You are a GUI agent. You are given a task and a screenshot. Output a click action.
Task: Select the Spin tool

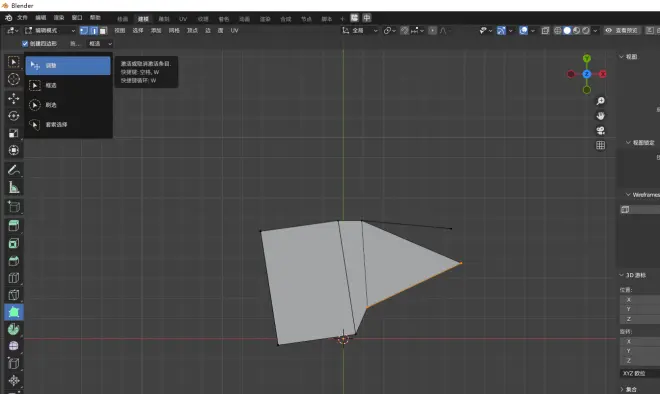[x=13, y=329]
